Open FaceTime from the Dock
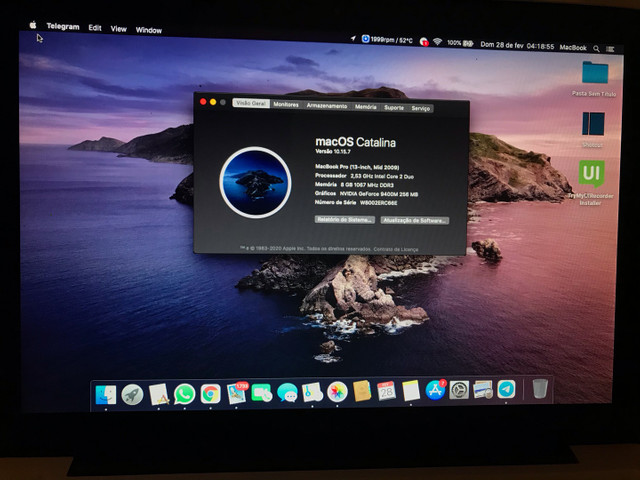This screenshot has height=480, width=640. tap(262, 393)
